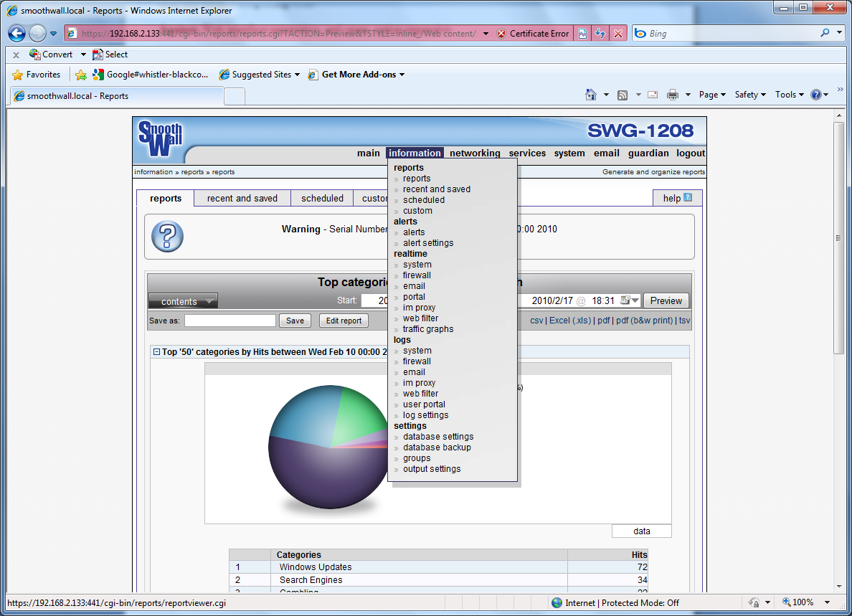Click the Home page icon
This screenshot has width=852, height=616.
coord(591,95)
